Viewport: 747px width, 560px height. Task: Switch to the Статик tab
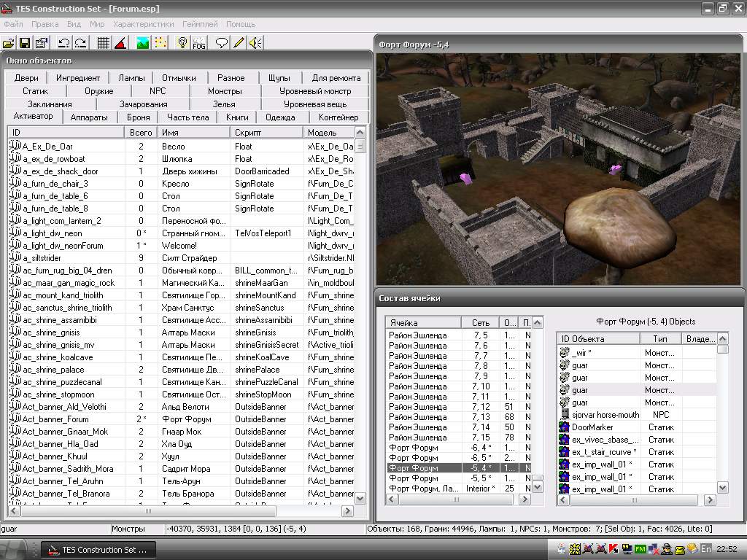click(x=35, y=91)
